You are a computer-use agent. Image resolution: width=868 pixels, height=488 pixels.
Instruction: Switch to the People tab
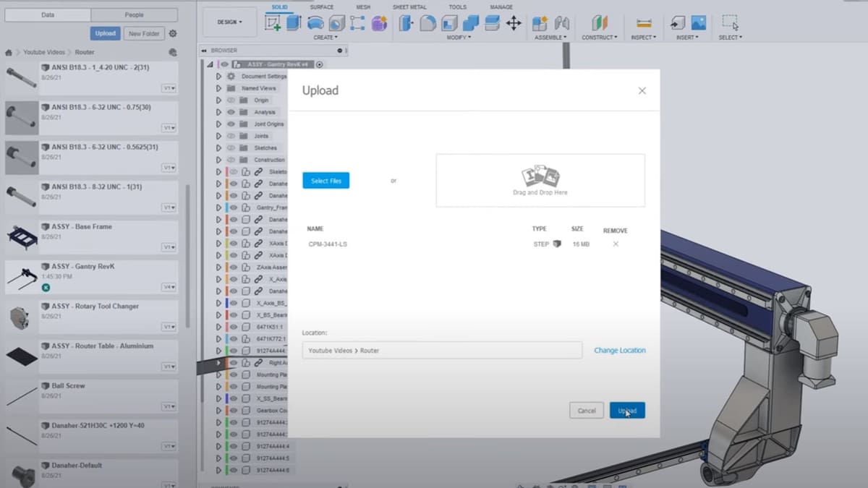[134, 14]
